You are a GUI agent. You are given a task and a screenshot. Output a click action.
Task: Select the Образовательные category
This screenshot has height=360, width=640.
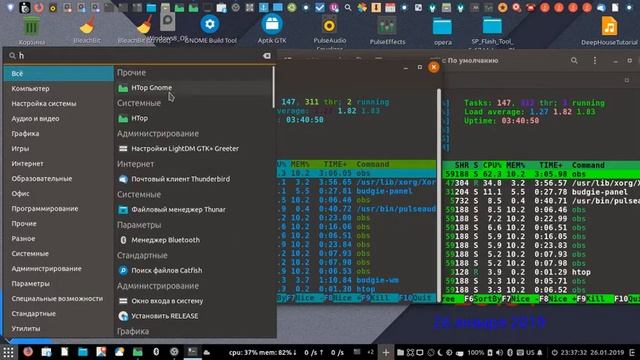click(x=59, y=179)
